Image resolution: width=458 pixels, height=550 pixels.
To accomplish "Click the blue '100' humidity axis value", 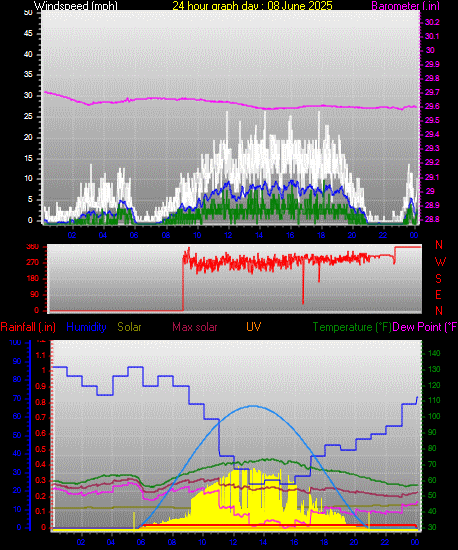I will point(15,342).
